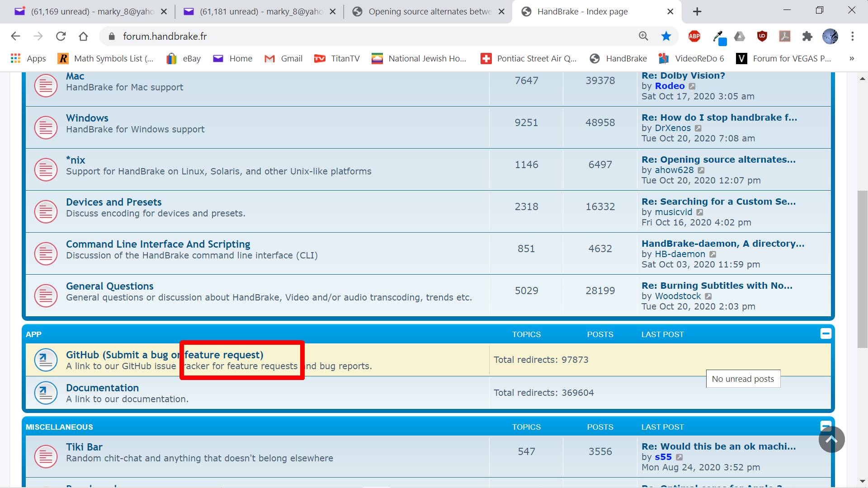The width and height of the screenshot is (868, 488).
Task: Open the VideoReDo 6 bookmark
Action: (x=691, y=58)
